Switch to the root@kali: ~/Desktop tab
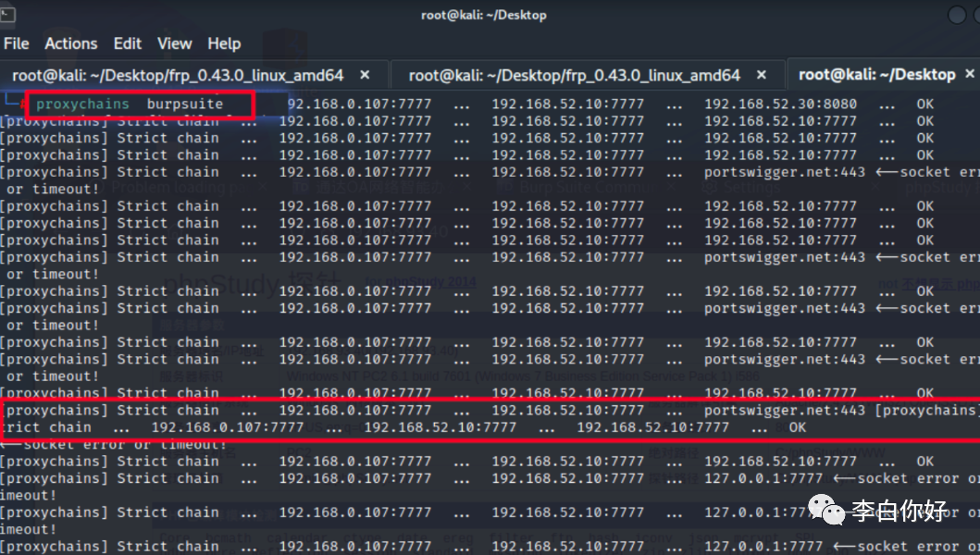 coord(877,75)
